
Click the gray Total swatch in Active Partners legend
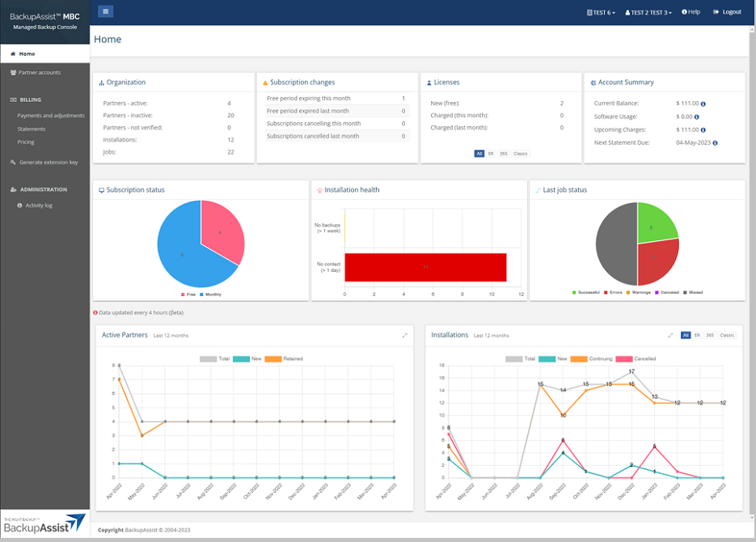pyautogui.click(x=209, y=358)
